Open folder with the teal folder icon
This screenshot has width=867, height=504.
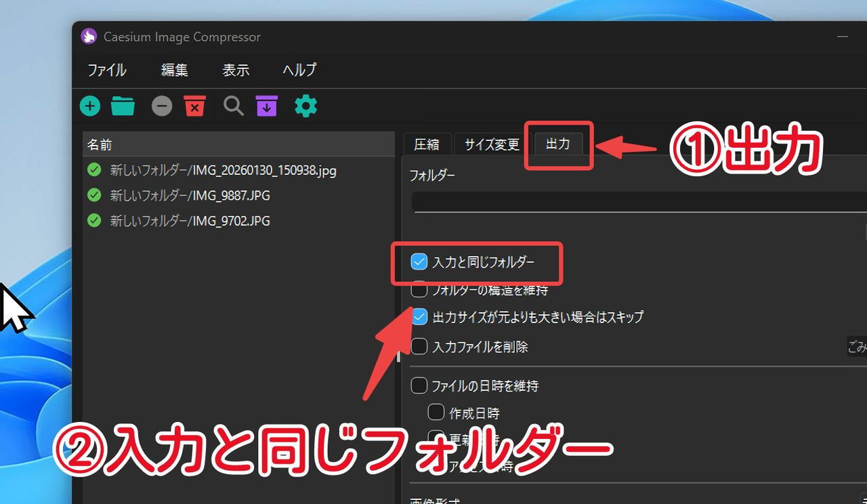123,106
